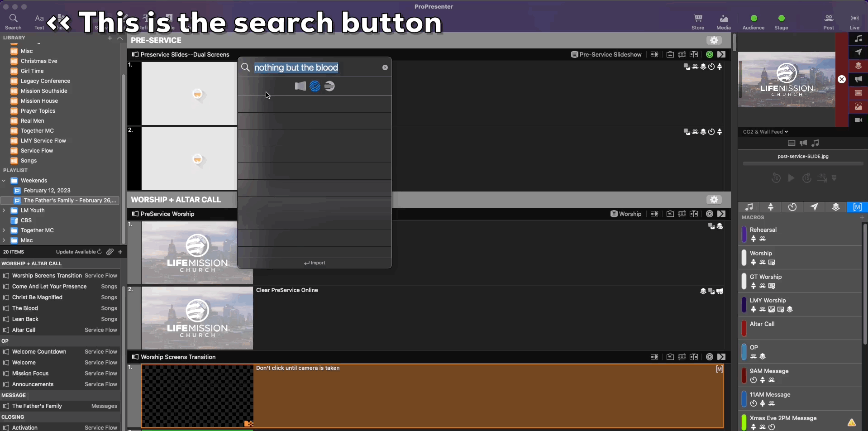Select the SongSelect source in search popup

(x=315, y=86)
